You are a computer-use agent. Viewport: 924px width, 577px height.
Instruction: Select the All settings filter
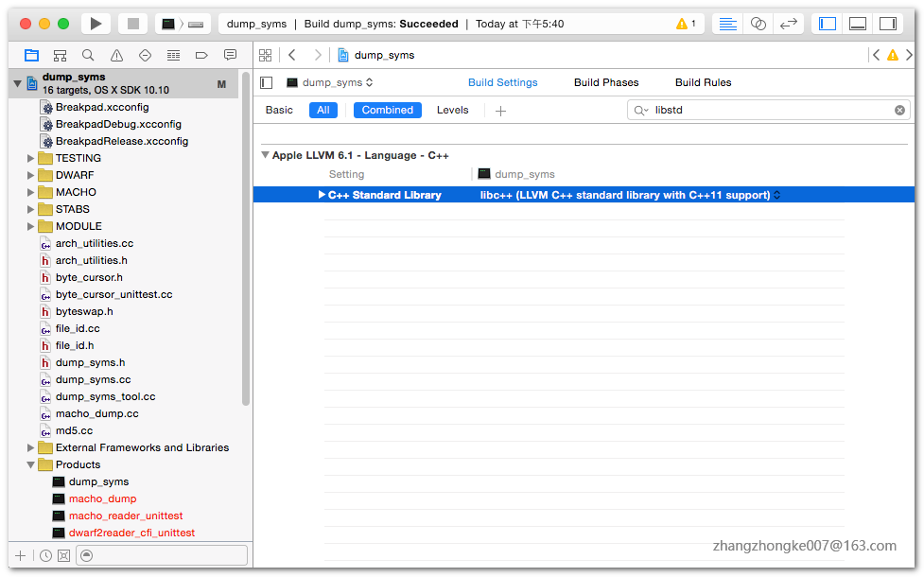(x=323, y=111)
